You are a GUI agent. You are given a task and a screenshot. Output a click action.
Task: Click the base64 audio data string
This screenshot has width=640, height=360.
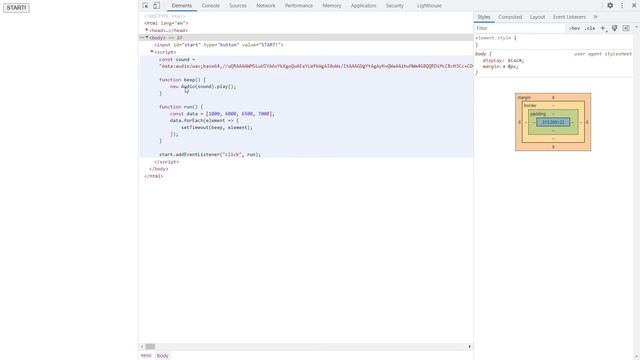(316, 66)
